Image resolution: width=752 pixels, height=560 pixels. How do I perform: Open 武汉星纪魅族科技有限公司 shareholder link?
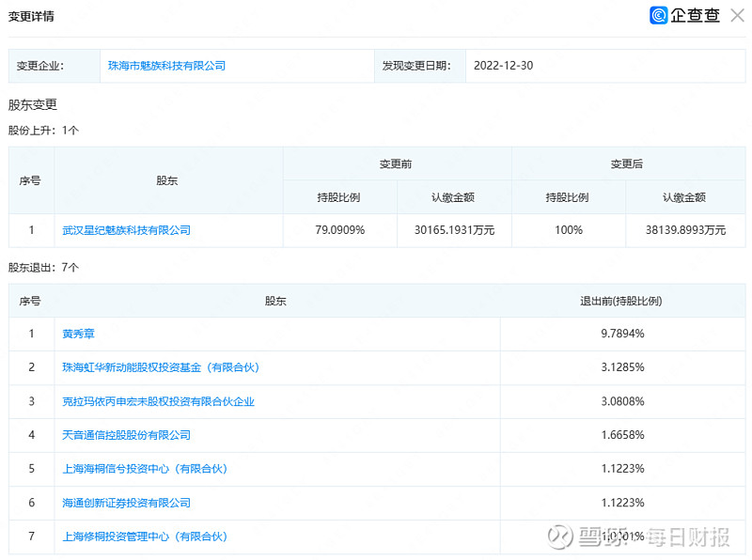click(126, 230)
